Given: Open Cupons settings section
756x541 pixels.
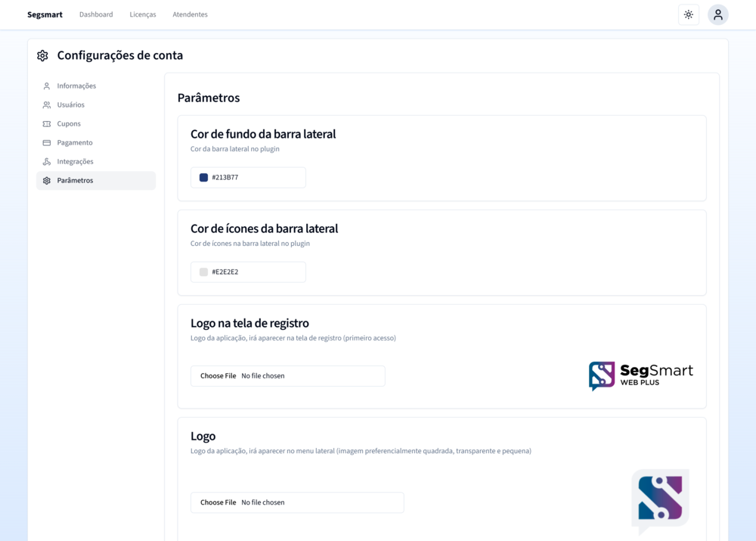Looking at the screenshot, I should click(x=96, y=123).
